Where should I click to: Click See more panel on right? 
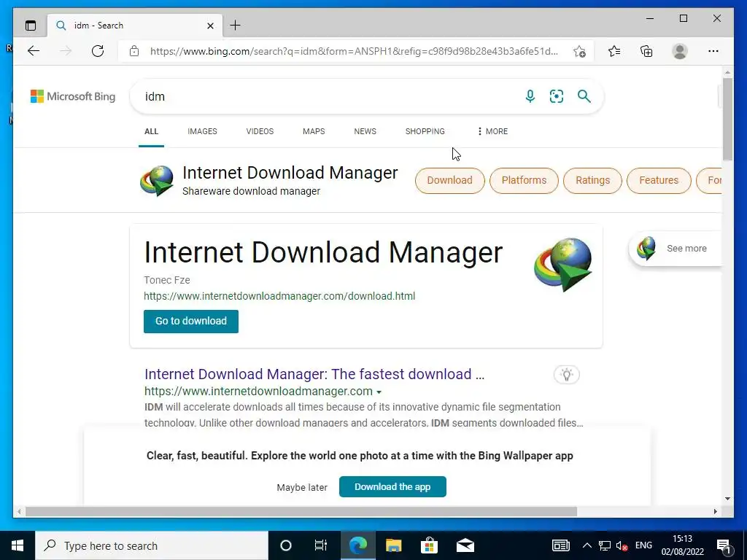click(676, 249)
